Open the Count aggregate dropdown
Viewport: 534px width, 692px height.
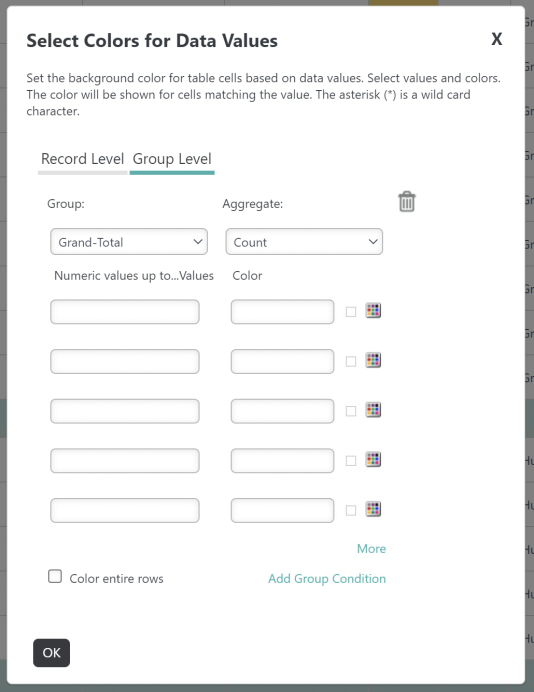click(x=304, y=242)
